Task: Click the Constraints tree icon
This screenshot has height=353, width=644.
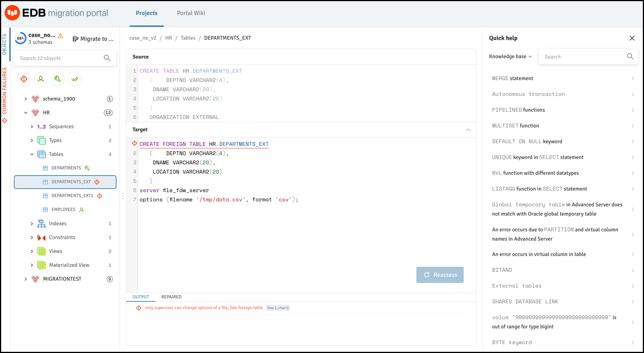Action: point(41,238)
